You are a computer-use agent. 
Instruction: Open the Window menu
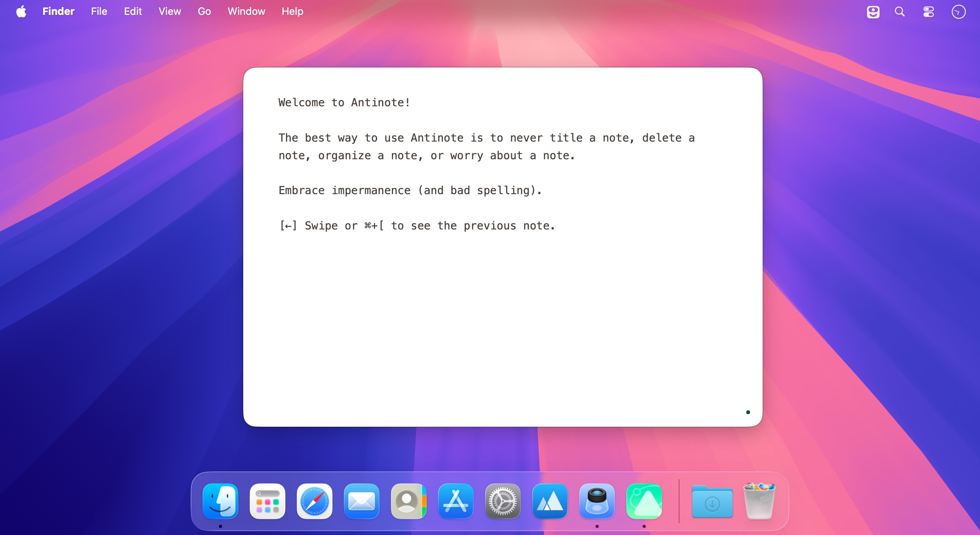click(x=246, y=11)
